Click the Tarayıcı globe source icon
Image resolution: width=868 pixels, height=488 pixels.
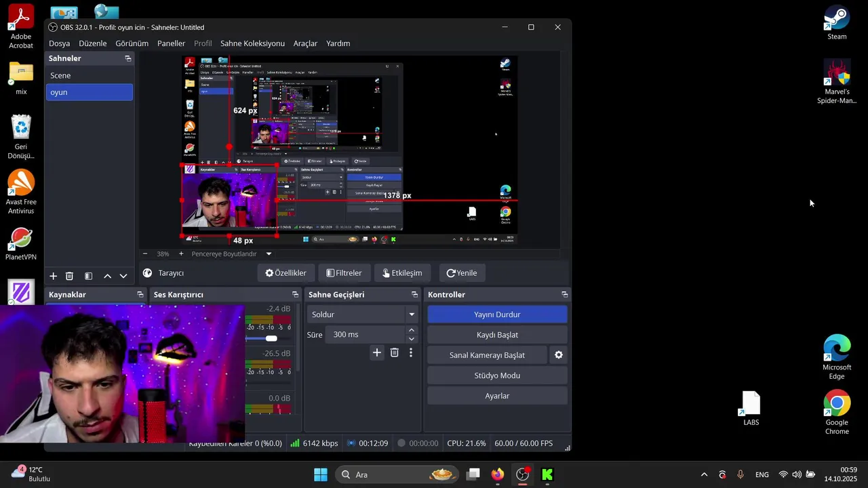(148, 273)
